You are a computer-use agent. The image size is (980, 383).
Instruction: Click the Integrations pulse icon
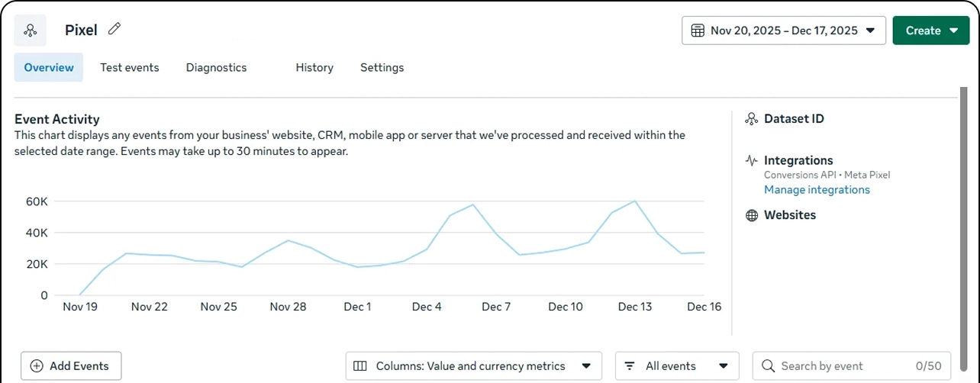click(x=752, y=161)
